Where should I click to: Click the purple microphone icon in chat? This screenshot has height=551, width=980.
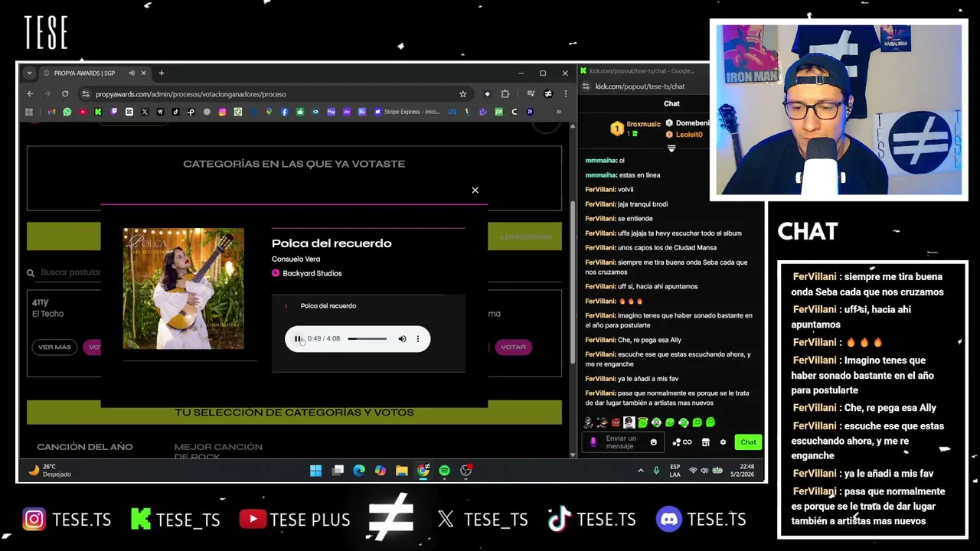[x=593, y=442]
